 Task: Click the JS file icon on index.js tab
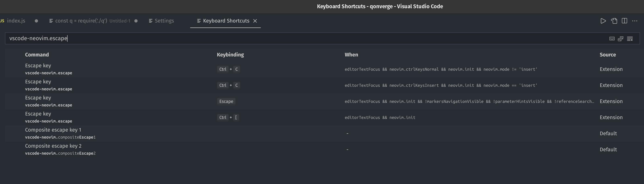(2, 21)
